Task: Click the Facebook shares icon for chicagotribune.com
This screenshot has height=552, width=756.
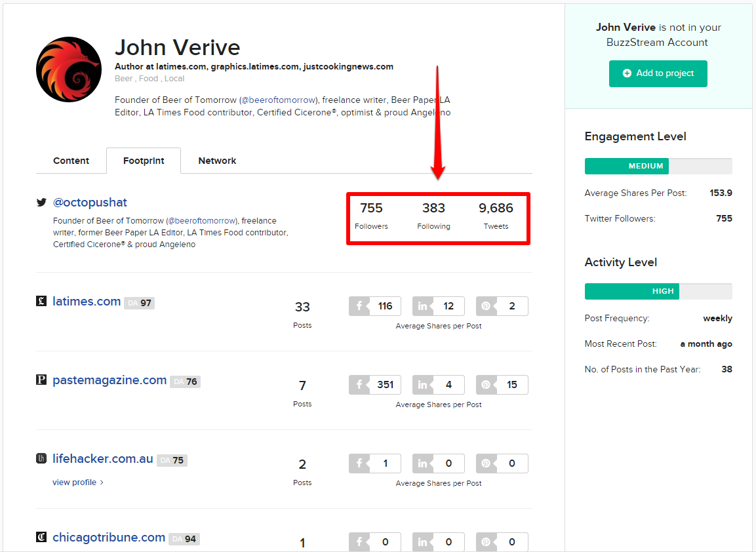Action: click(x=359, y=542)
